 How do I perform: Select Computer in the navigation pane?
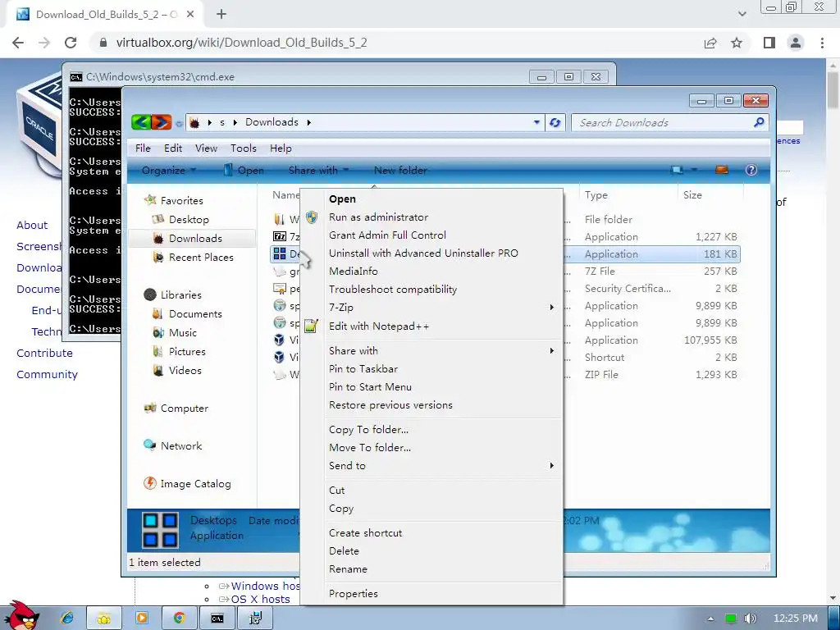pyautogui.click(x=185, y=409)
